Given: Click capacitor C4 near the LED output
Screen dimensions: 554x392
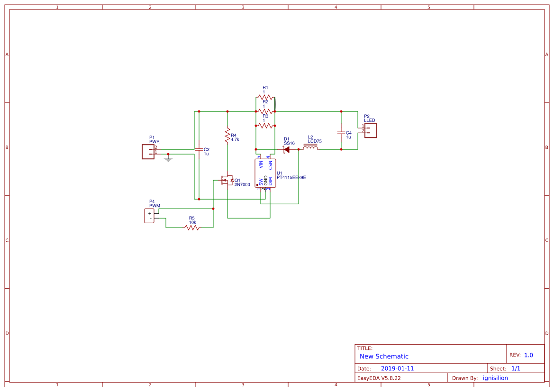Looking at the screenshot, I should pyautogui.click(x=341, y=132).
